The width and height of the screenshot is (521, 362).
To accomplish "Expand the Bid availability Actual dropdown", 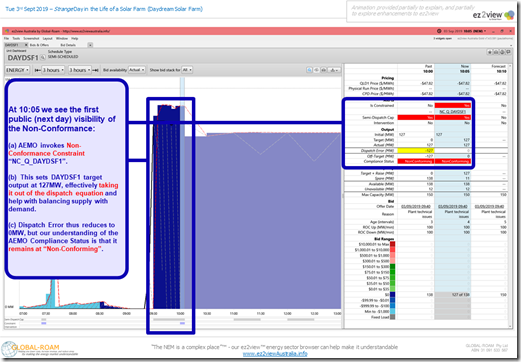I will click(137, 70).
